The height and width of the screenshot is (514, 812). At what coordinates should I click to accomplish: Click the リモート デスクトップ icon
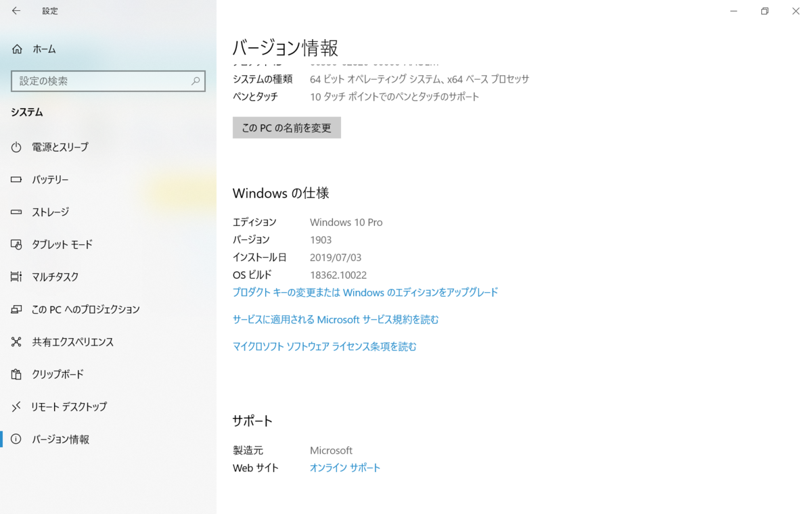coord(16,406)
